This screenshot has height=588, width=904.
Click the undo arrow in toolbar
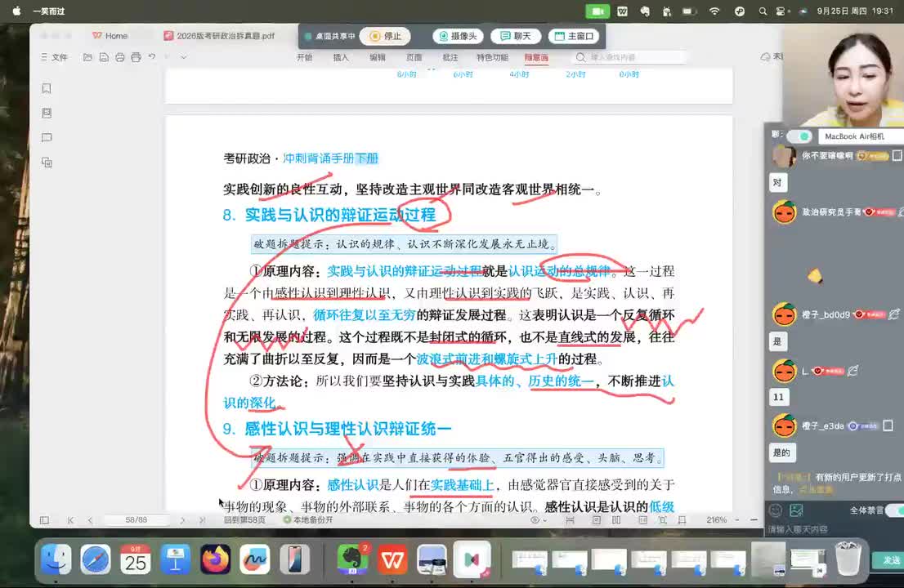coord(152,56)
